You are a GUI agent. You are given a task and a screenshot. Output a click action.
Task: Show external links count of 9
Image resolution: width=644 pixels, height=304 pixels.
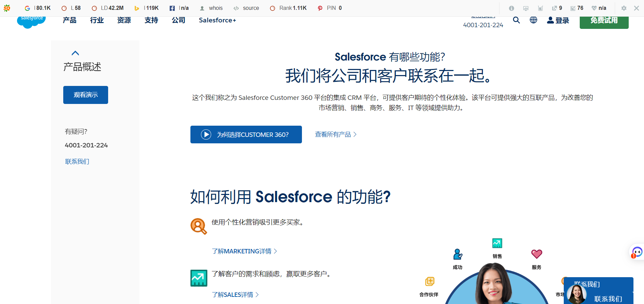(x=557, y=8)
